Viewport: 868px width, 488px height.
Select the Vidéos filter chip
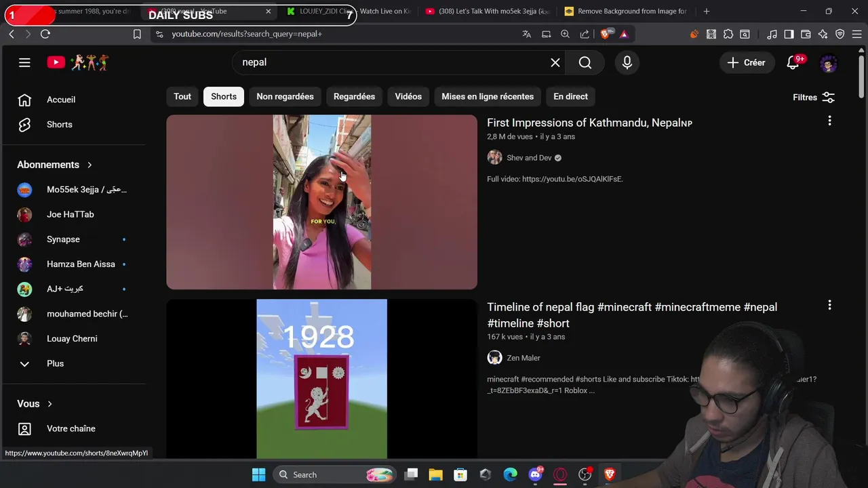point(408,96)
